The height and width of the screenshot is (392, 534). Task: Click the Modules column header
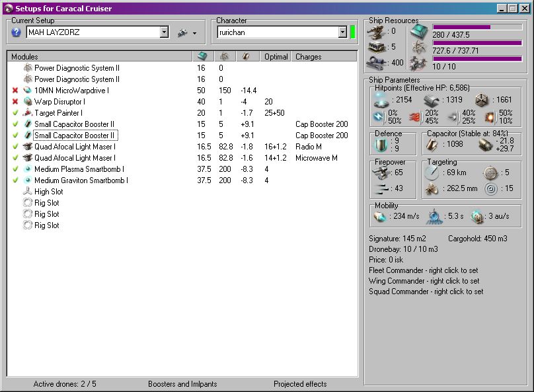[99, 56]
